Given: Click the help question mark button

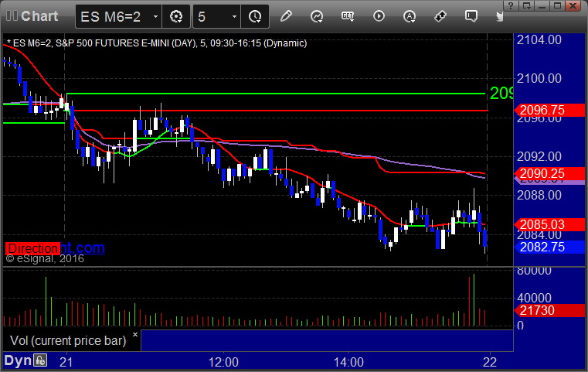Looking at the screenshot, I should [511, 5].
